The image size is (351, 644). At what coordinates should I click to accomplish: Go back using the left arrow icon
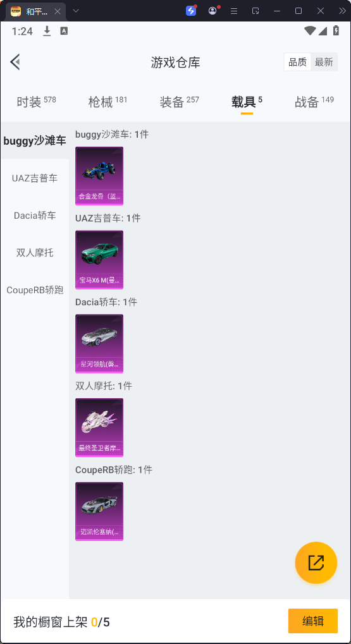pos(15,63)
